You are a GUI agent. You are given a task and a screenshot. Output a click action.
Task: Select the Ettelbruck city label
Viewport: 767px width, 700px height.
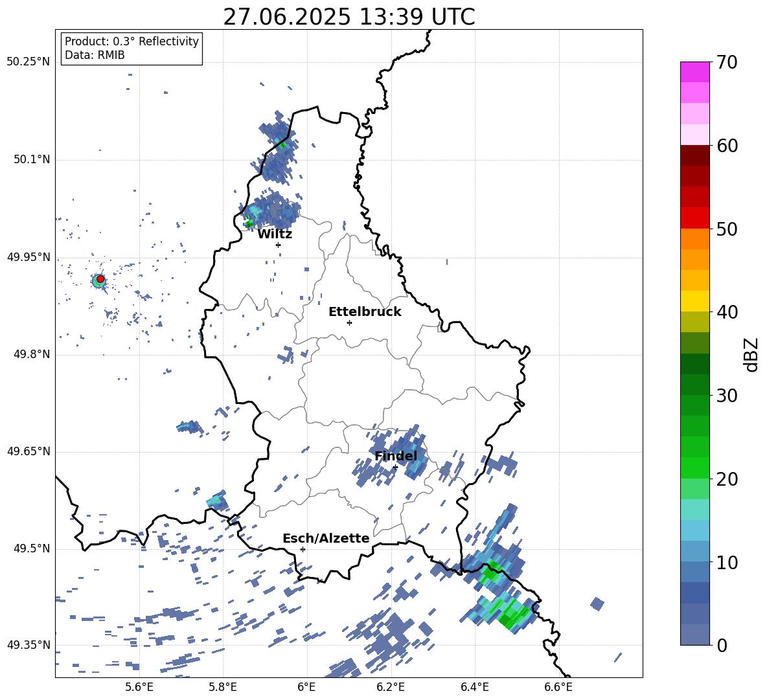tap(365, 312)
